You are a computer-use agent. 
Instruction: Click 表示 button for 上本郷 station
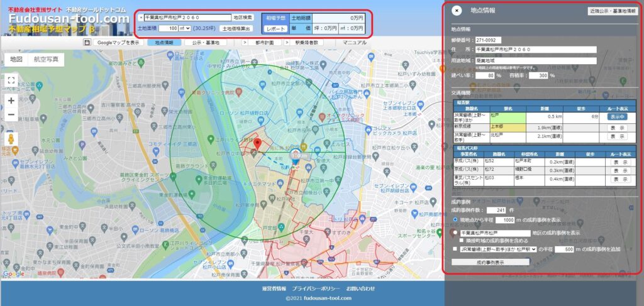(618, 128)
